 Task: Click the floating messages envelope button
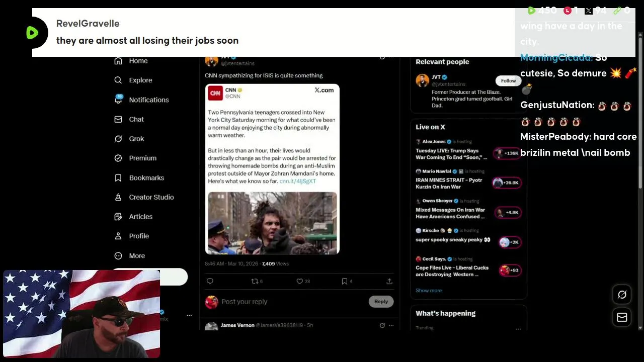[622, 317]
